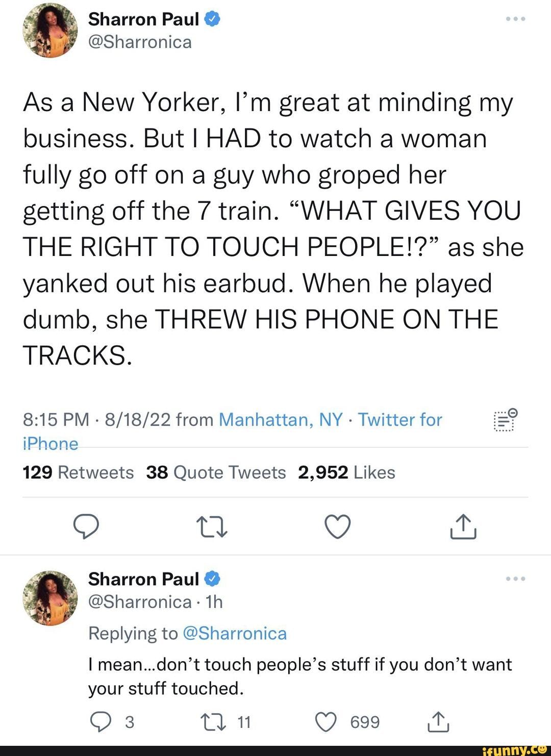Retweet the reply about touching stuff
Viewport: 551px width, 756px height.
coord(214,721)
